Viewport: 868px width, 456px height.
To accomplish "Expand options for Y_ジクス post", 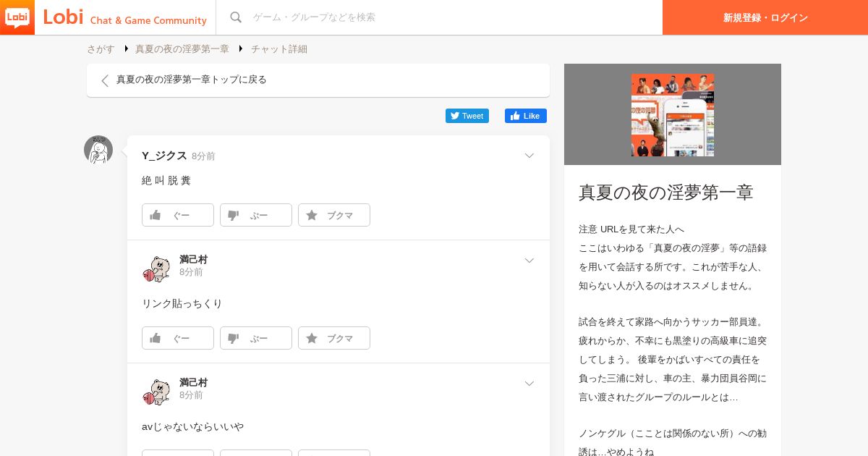I will [x=529, y=156].
